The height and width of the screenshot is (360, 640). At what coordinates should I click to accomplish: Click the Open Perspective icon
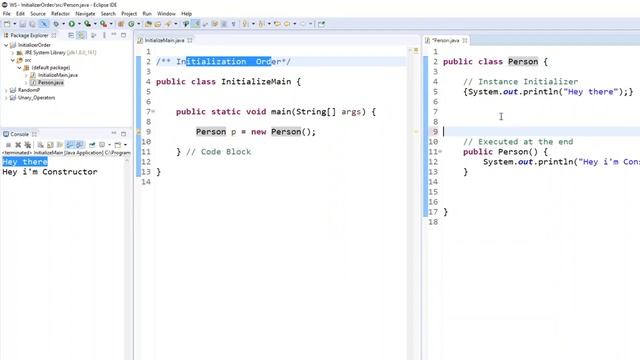322,24
